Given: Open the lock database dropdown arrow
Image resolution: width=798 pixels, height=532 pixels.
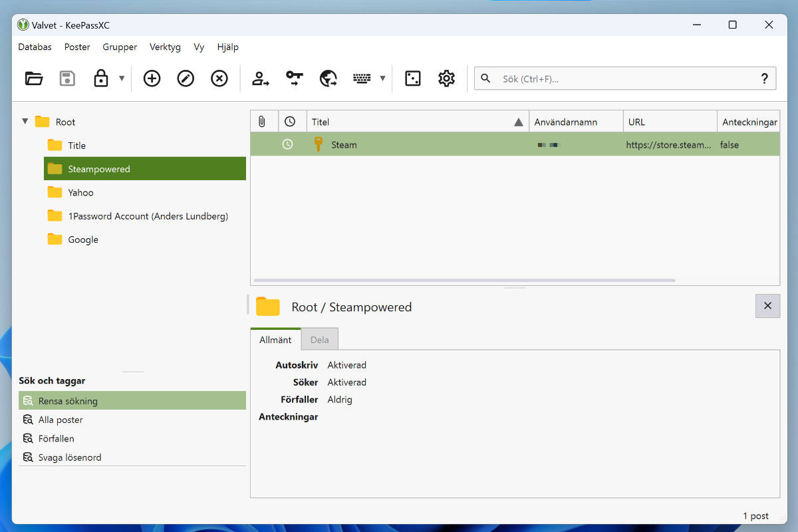Looking at the screenshot, I should tap(122, 78).
